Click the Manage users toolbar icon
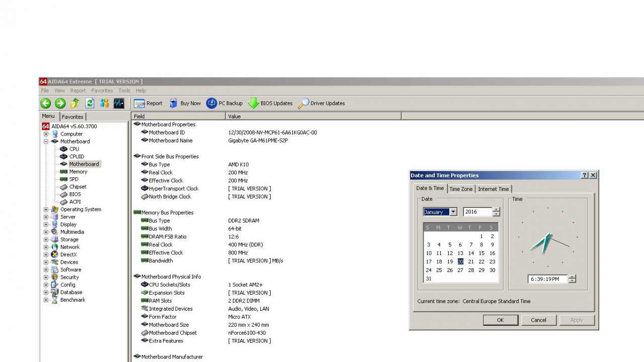 pos(104,103)
